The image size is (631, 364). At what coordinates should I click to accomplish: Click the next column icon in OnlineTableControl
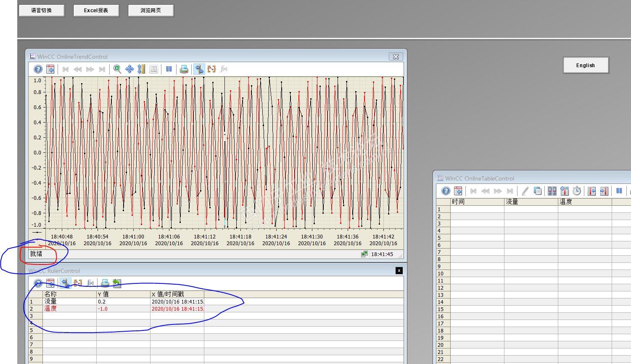click(604, 191)
